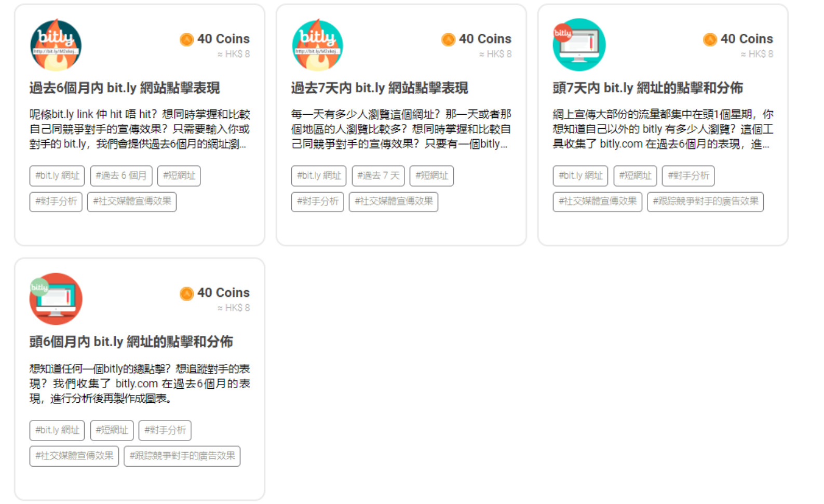The width and height of the screenshot is (824, 504).
Task: Select #對手分析 tag on 過去7天內 card
Action: 318,202
